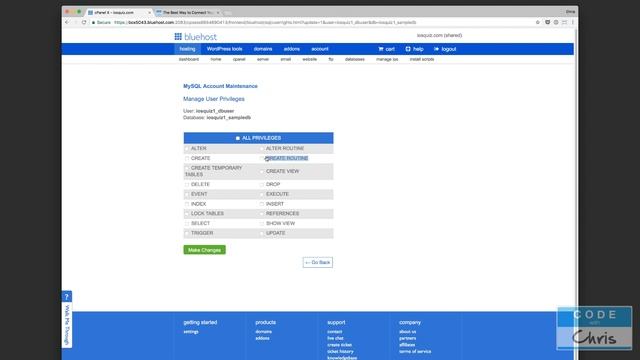This screenshot has width=640, height=360.
Task: Open footer create ticket link
Action: coord(340,345)
